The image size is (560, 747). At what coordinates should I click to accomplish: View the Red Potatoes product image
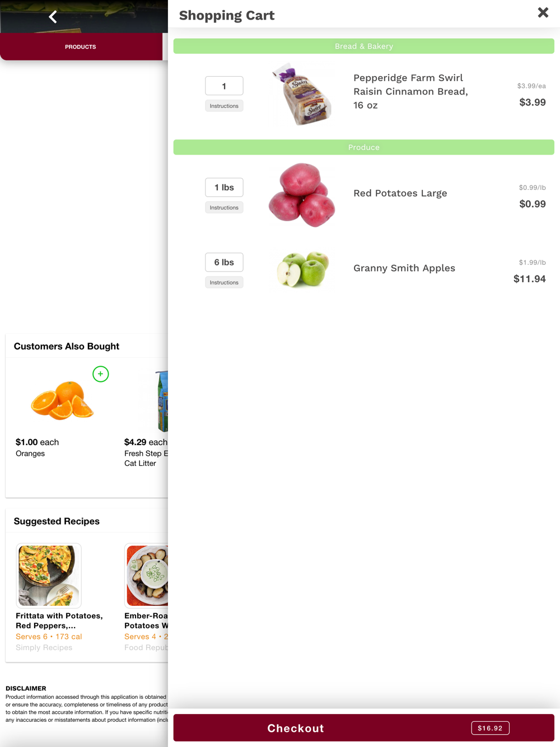(302, 195)
